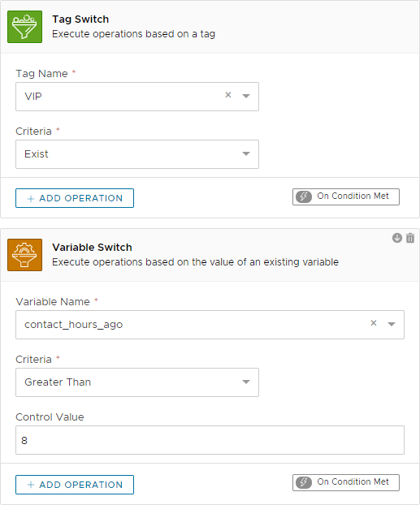Toggle On Condition Met for Tag Switch
The width and height of the screenshot is (420, 505).
pyautogui.click(x=346, y=196)
